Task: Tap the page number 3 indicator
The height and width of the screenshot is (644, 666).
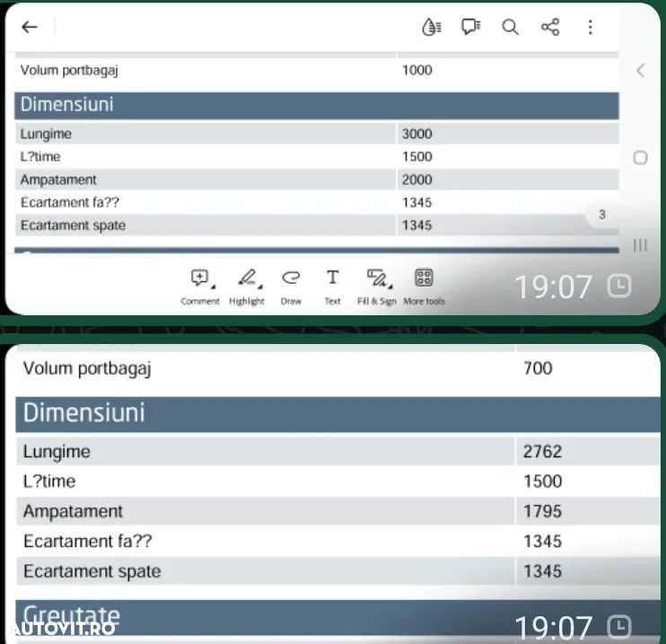Action: pyautogui.click(x=602, y=215)
